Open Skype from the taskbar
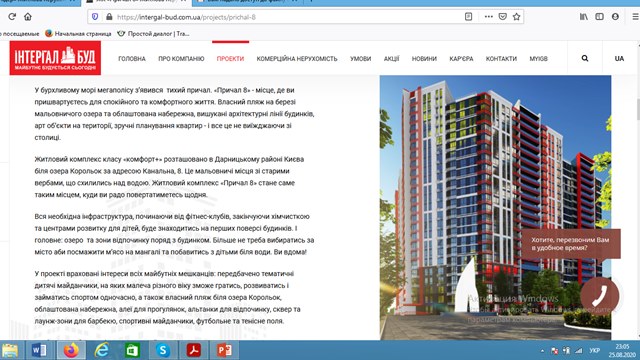The image size is (640, 360). tap(163, 350)
